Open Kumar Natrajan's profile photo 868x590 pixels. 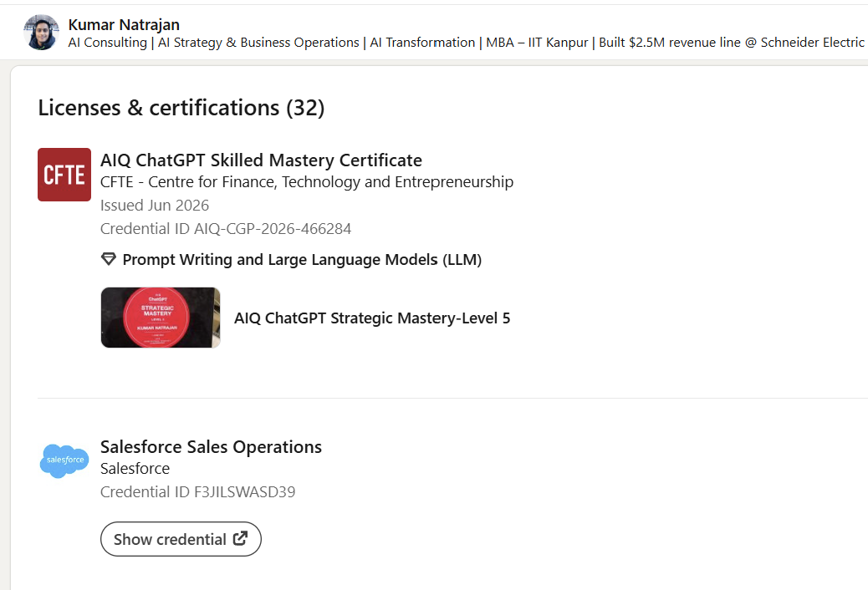[x=41, y=32]
